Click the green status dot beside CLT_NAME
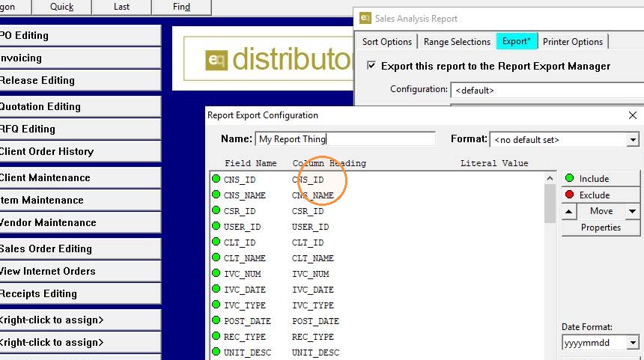Screen dimensions: 644x360 click(216, 257)
